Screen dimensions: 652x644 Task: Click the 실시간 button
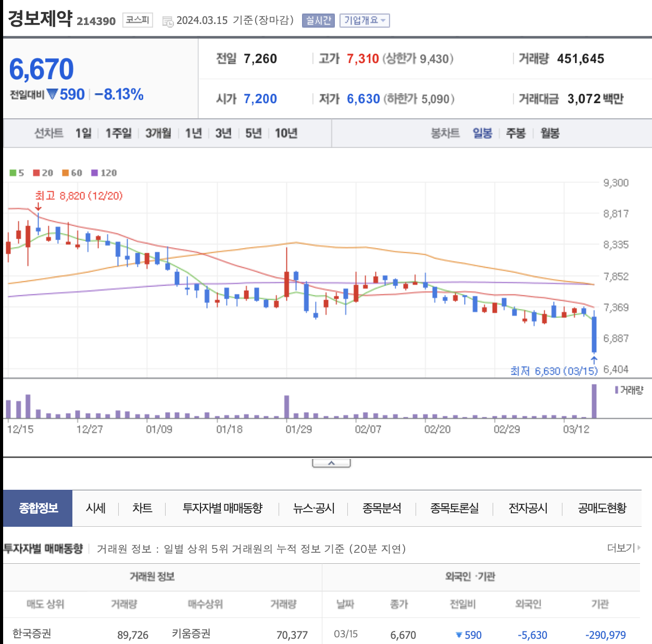click(318, 20)
